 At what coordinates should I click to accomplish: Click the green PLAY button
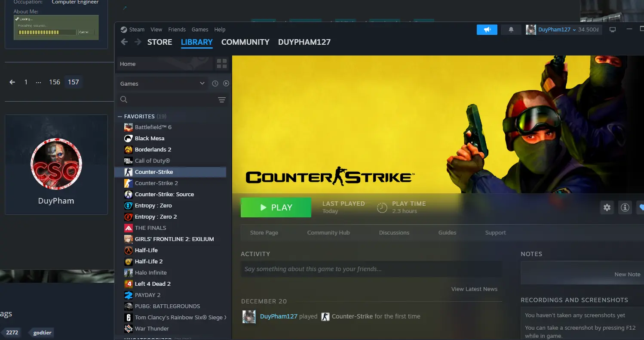(276, 207)
